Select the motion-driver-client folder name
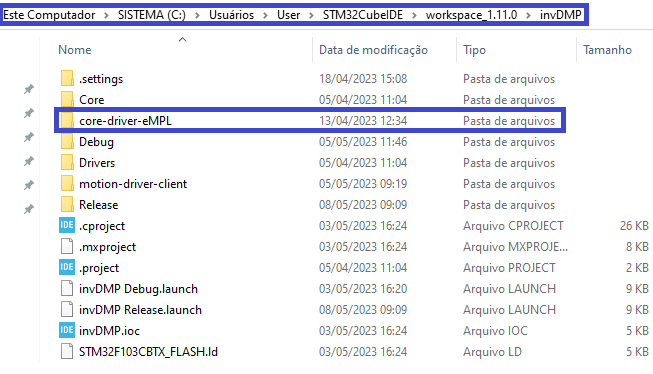 (x=133, y=184)
